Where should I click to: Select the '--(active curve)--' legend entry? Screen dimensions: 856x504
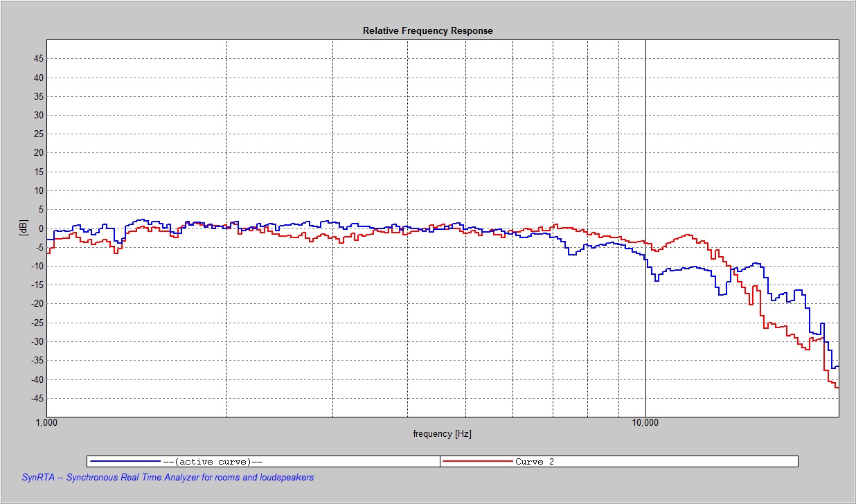tap(213, 461)
